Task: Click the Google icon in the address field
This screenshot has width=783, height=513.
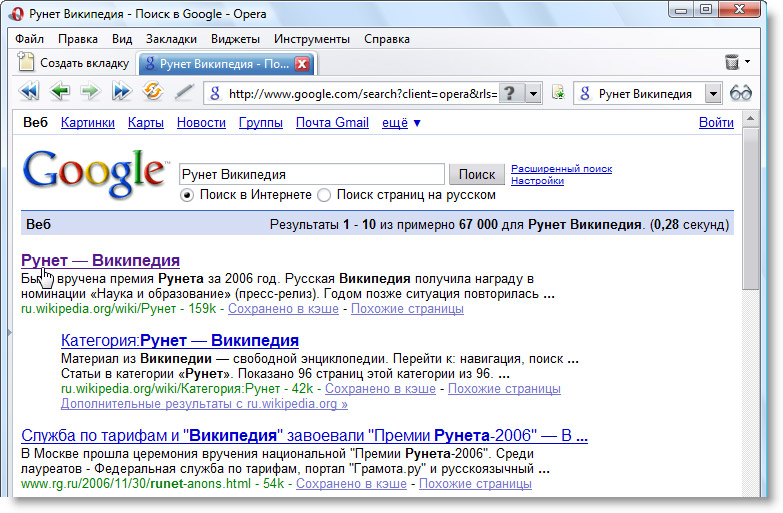Action: pyautogui.click(x=215, y=93)
